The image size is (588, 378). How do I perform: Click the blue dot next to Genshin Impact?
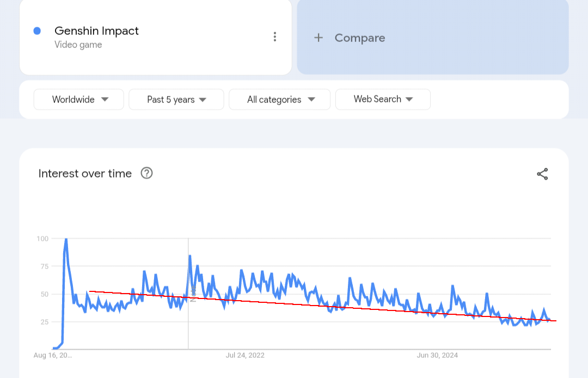37,31
